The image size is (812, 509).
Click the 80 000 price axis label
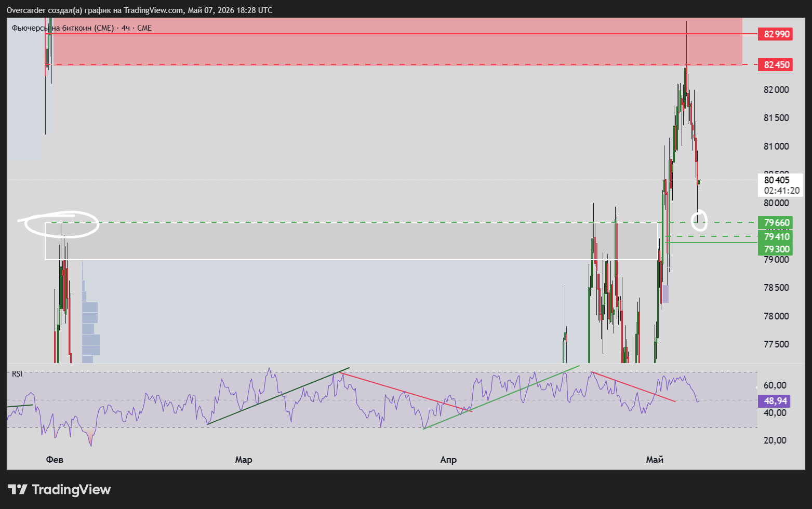click(776, 203)
